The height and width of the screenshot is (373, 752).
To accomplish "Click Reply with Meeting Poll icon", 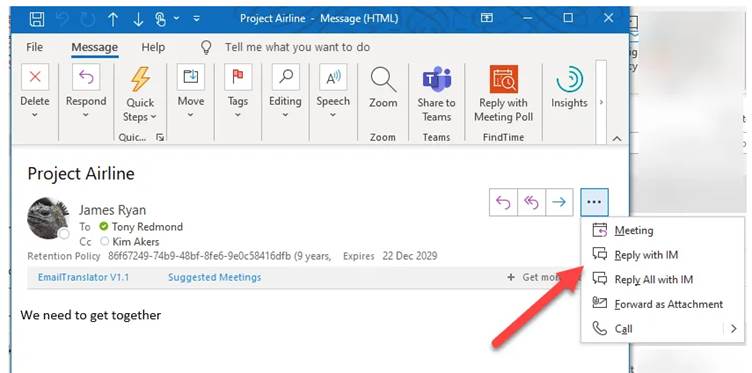I will click(x=504, y=79).
